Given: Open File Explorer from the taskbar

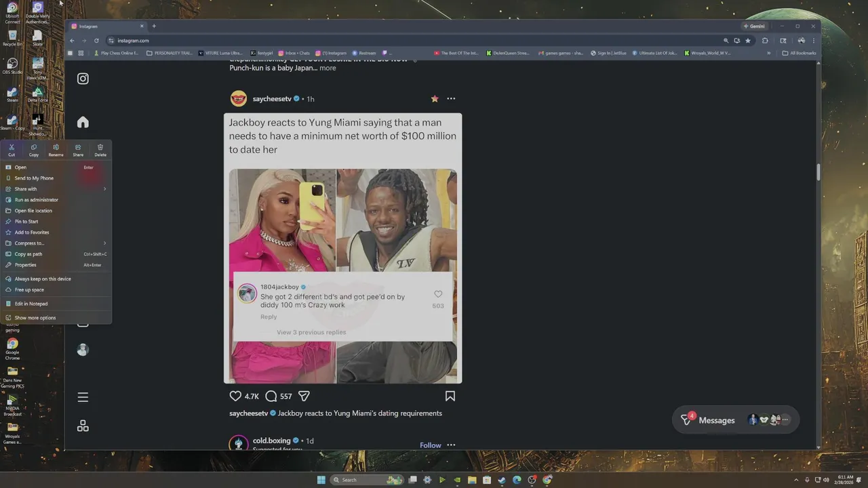Looking at the screenshot, I should click(x=472, y=480).
